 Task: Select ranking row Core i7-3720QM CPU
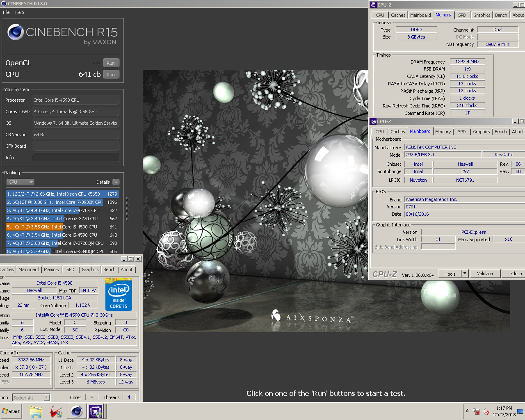coord(62,243)
